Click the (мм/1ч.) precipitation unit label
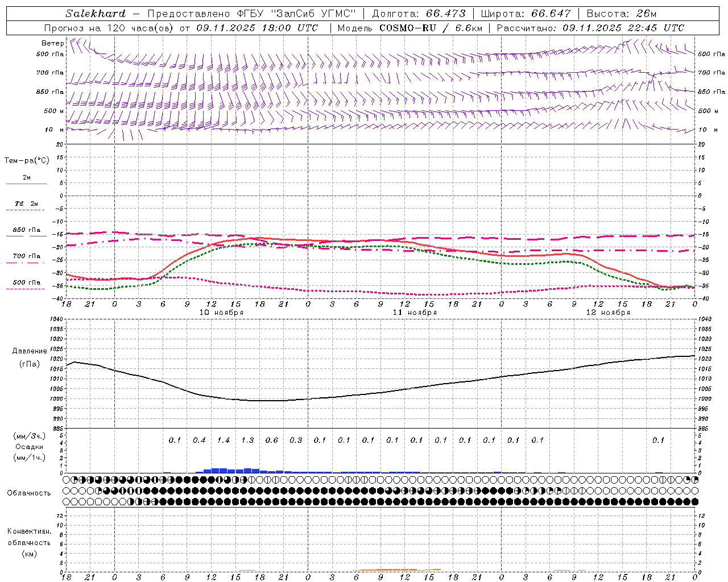Image resolution: width=728 pixels, height=582 pixels. [x=30, y=458]
